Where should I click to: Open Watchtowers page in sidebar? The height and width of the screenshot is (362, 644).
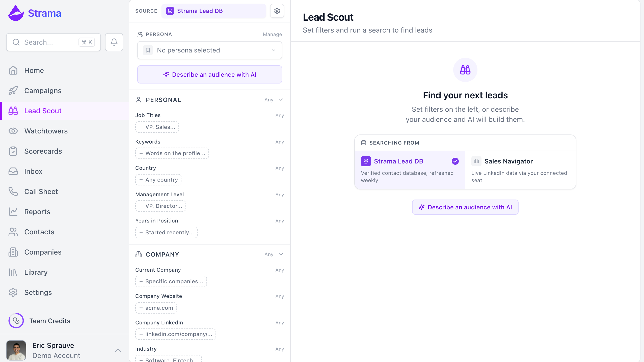tap(65, 131)
